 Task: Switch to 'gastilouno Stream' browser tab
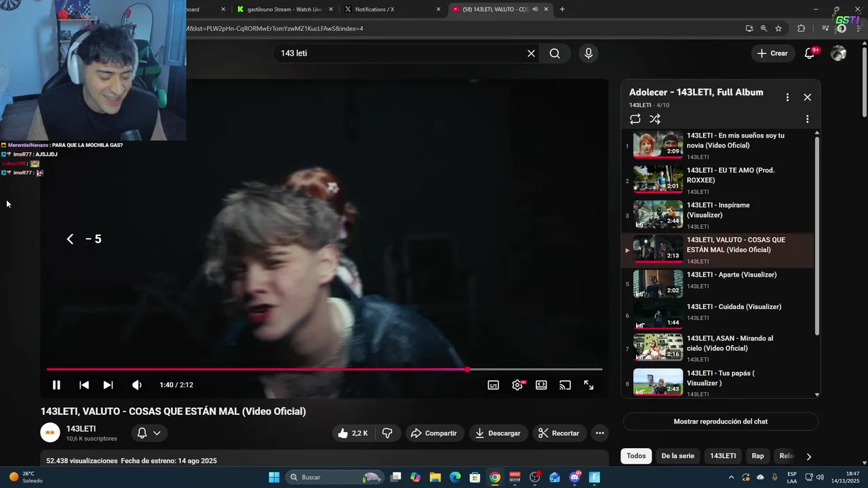(284, 9)
